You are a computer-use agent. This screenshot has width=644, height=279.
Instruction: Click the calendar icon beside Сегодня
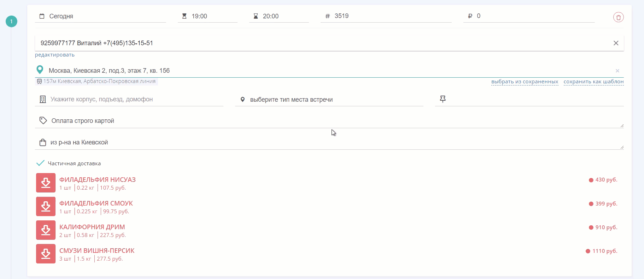click(42, 16)
